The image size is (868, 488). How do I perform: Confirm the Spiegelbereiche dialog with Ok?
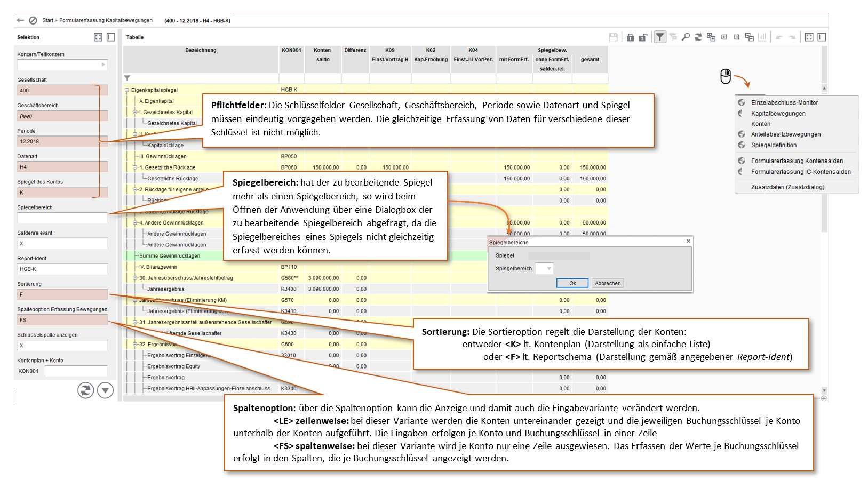pos(572,283)
